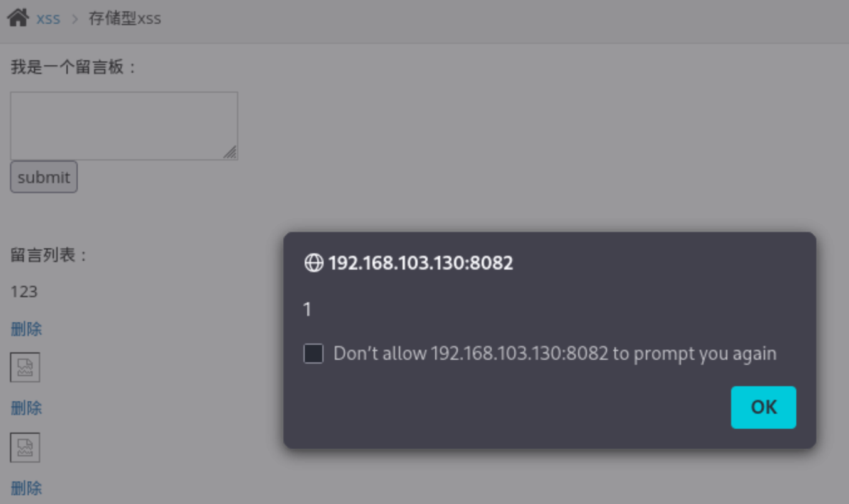Click the second broken image icon
This screenshot has width=849, height=504.
click(x=25, y=447)
